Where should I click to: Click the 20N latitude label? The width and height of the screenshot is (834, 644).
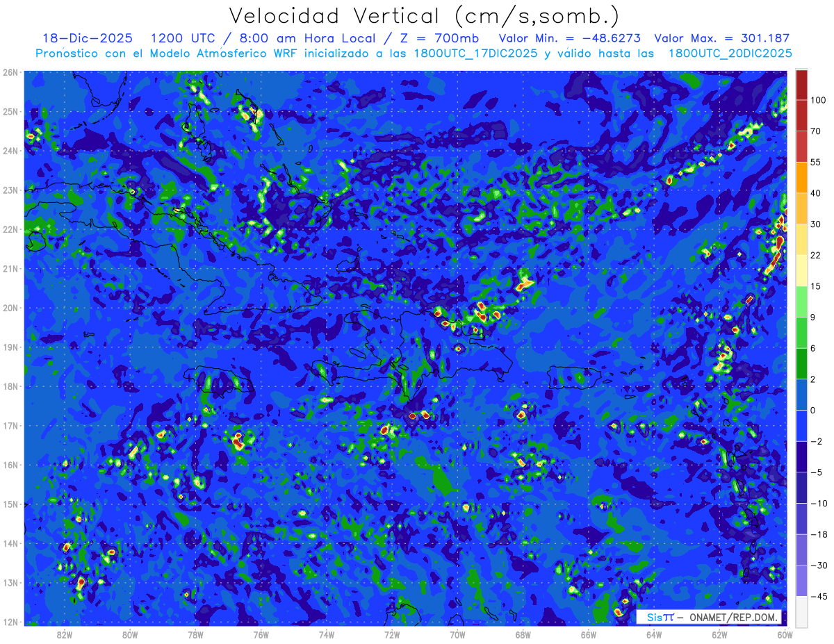10,308
